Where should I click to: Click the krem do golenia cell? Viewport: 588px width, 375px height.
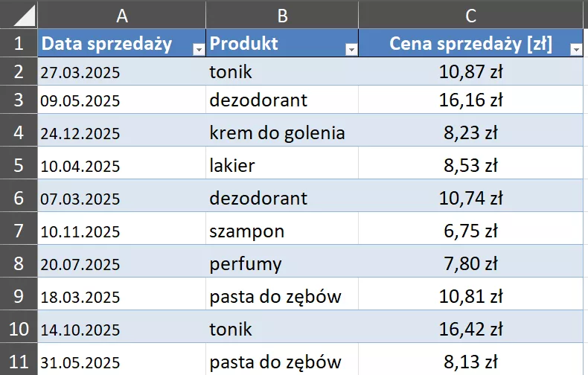277,133
